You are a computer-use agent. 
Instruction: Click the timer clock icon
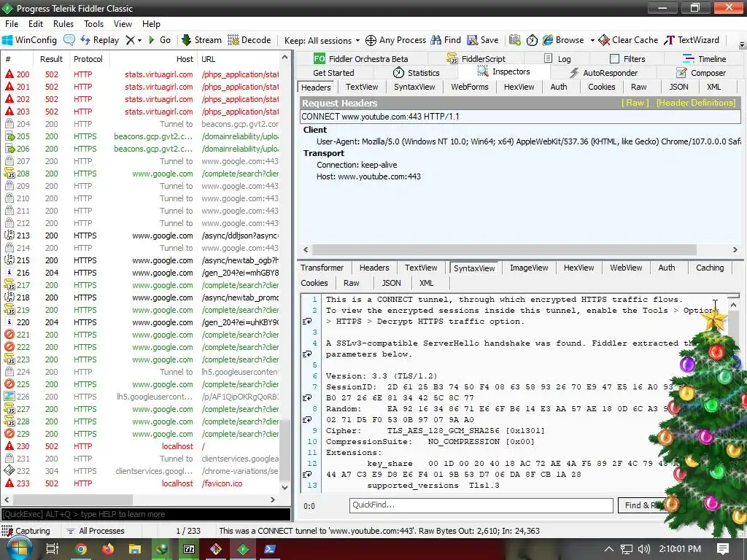(532, 40)
